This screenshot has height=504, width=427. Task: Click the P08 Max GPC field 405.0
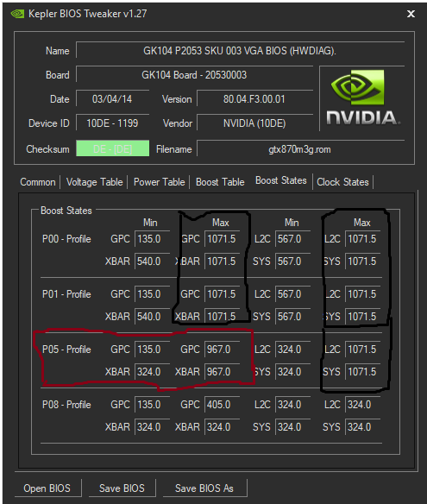click(x=222, y=405)
